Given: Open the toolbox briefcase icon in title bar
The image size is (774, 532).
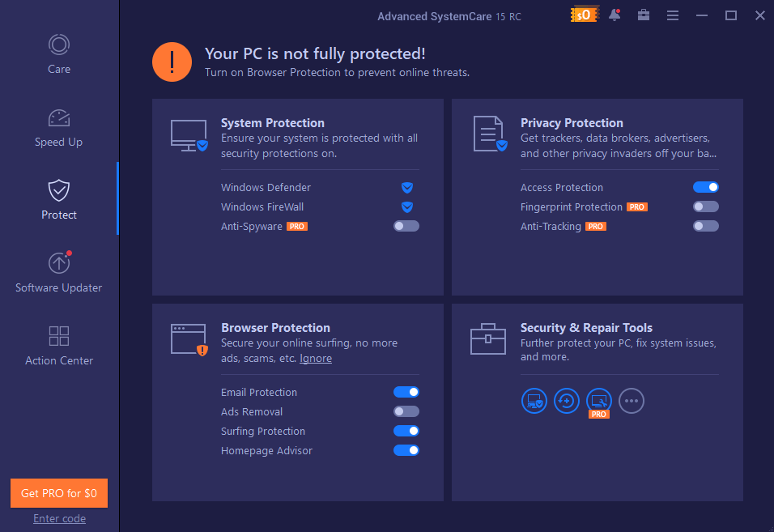Looking at the screenshot, I should (x=643, y=15).
